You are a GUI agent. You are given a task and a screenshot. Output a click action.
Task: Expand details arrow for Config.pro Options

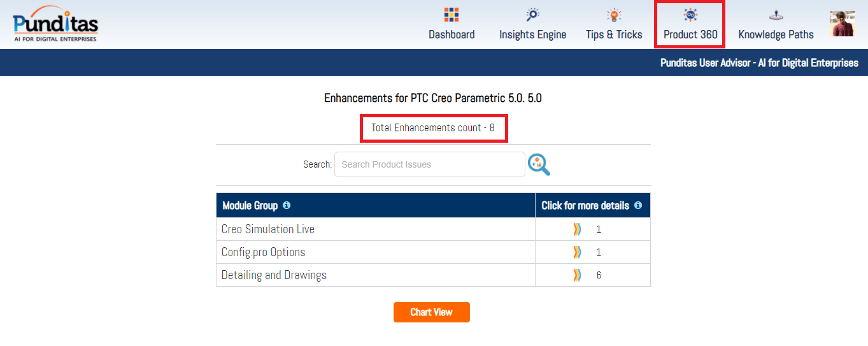coord(577,252)
